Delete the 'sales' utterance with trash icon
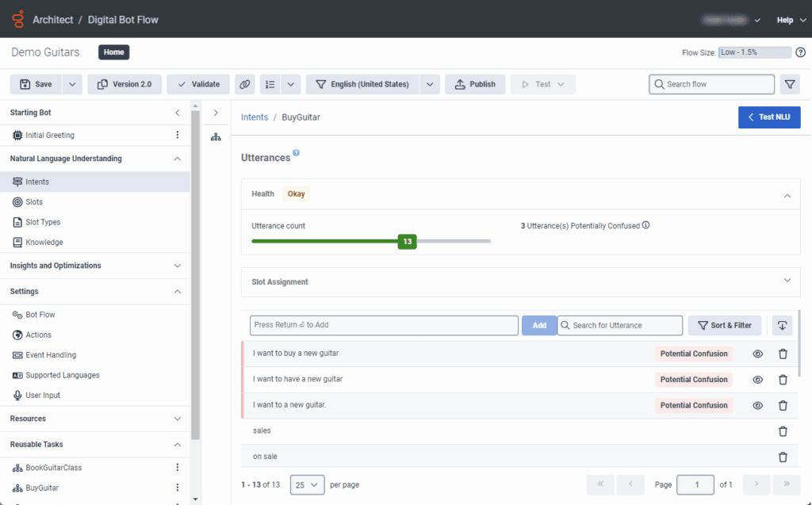 coord(783,431)
